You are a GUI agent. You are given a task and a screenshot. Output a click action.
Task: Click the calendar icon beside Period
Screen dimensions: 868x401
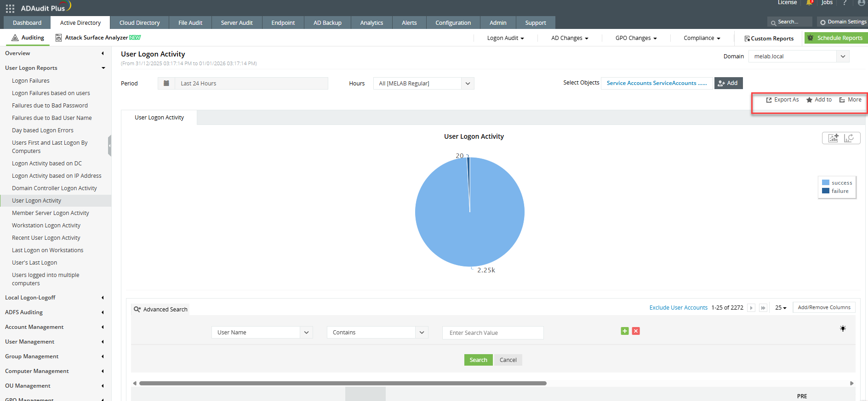click(x=166, y=84)
